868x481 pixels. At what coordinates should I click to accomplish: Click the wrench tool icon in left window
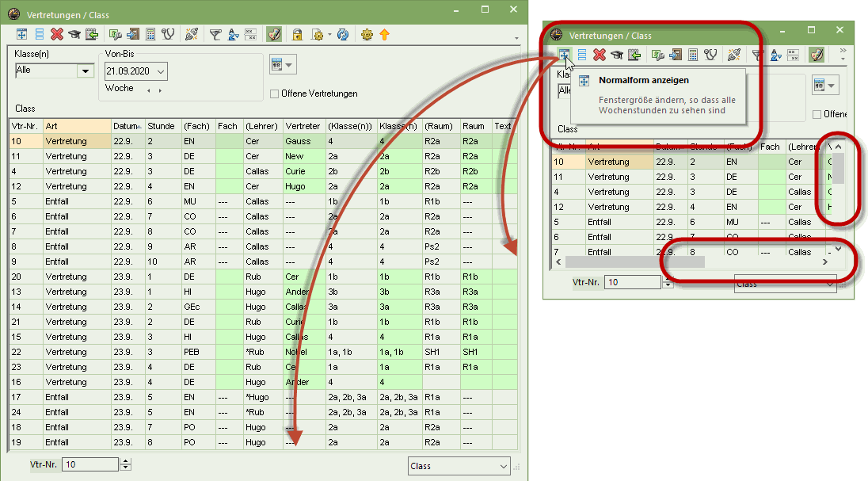(115, 34)
